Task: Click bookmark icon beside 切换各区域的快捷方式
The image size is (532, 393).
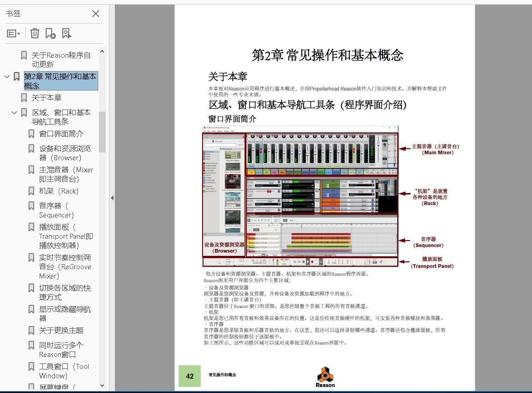Action: tap(31, 288)
